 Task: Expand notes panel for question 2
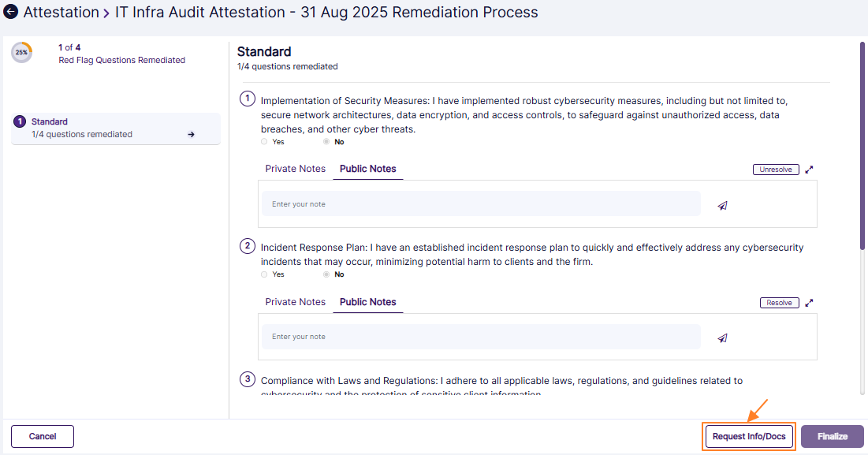point(809,302)
